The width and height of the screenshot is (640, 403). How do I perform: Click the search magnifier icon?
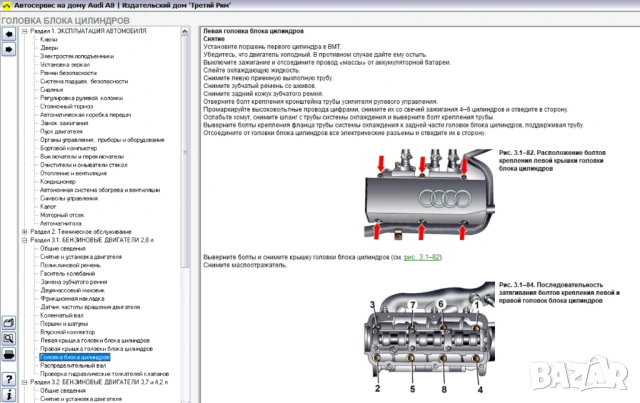coord(9,338)
